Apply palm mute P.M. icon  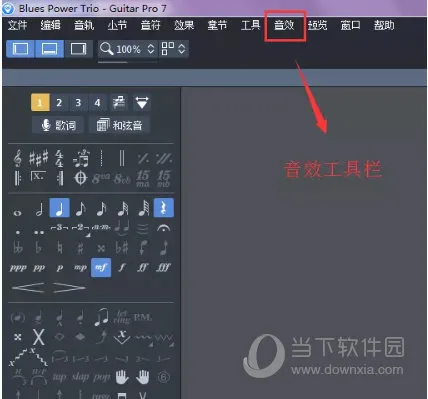pos(143,317)
